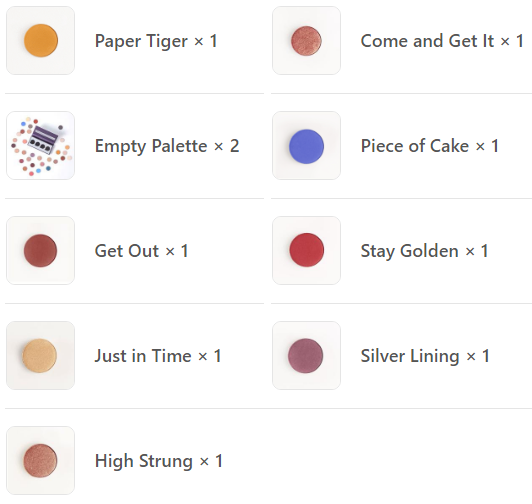
Task: Click the orange Paper Tiger swatch
Action: [x=40, y=40]
